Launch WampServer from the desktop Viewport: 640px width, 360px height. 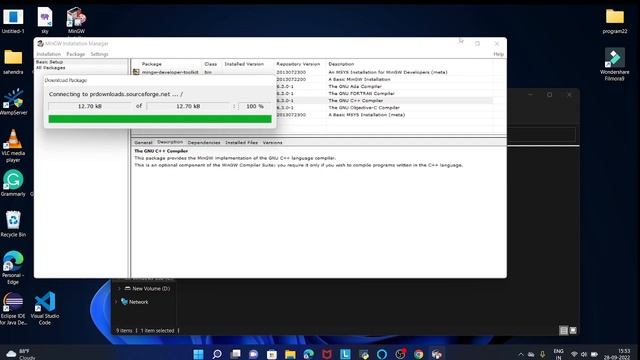13,102
